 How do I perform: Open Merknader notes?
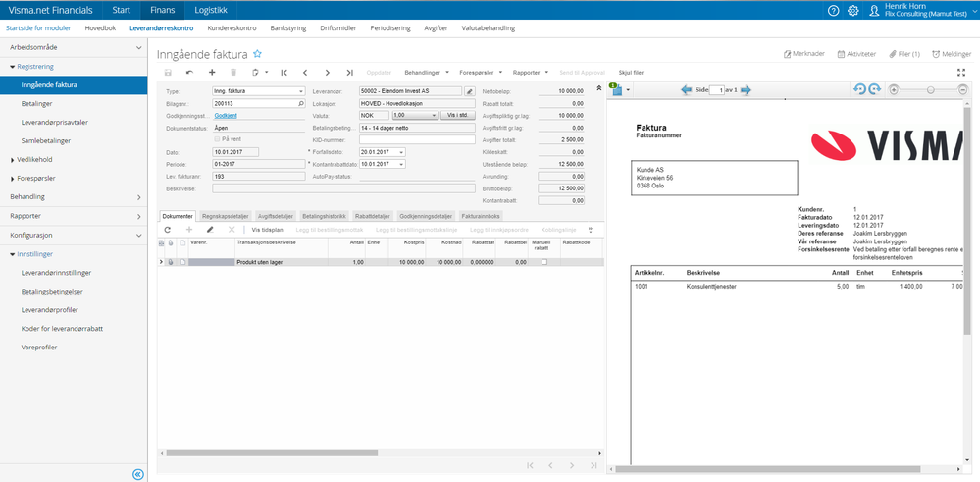click(x=804, y=54)
